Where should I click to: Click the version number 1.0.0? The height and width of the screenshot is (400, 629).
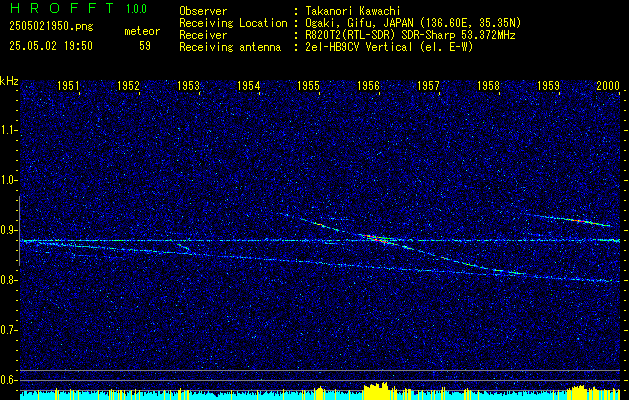pyautogui.click(x=136, y=8)
